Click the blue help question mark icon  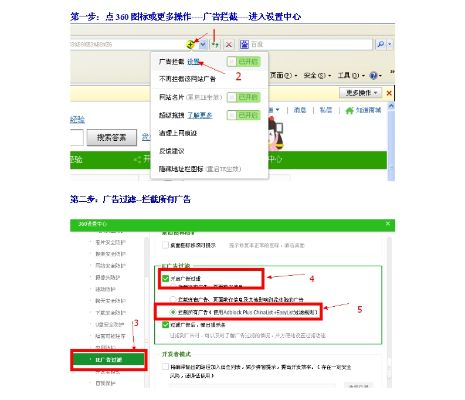coord(373,76)
